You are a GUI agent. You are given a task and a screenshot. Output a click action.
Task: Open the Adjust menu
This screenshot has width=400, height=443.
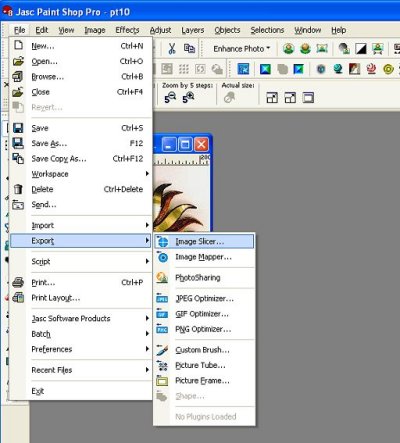click(160, 30)
